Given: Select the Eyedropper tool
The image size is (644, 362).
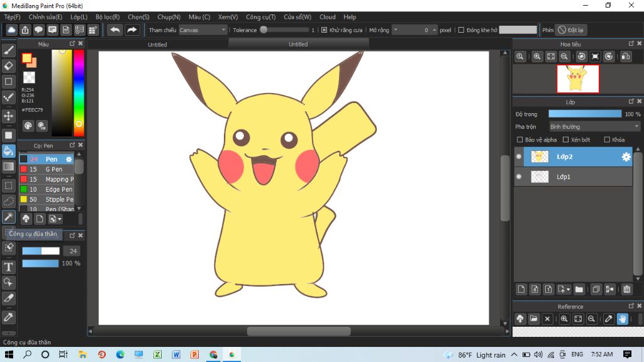Looking at the screenshot, I should tap(9, 317).
